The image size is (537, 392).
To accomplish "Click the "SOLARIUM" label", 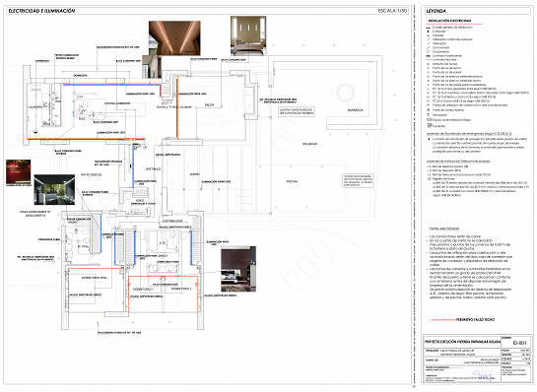I will pos(309,144).
